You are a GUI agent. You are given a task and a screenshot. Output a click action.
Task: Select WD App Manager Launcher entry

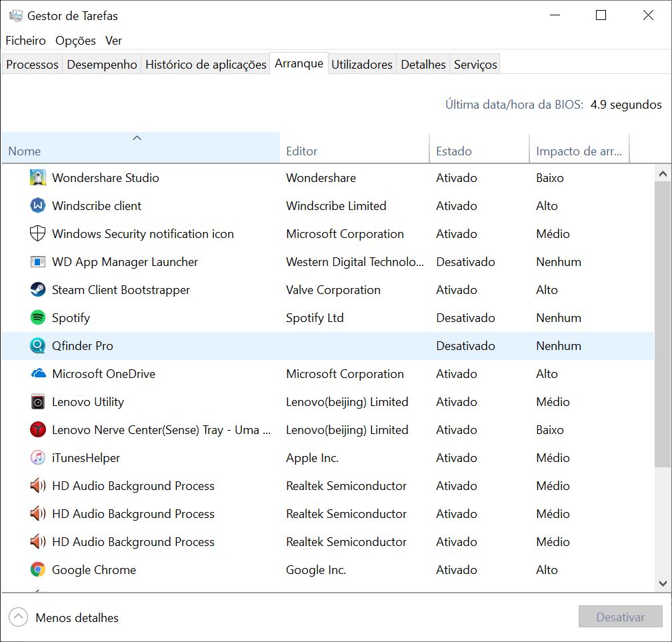[125, 262]
